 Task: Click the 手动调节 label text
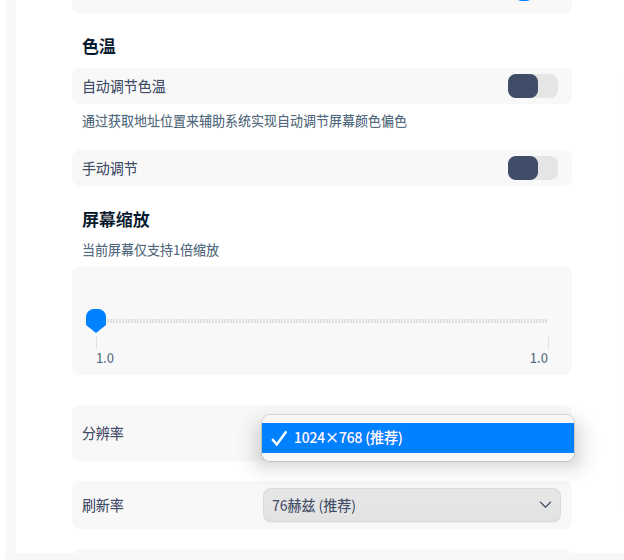110,169
